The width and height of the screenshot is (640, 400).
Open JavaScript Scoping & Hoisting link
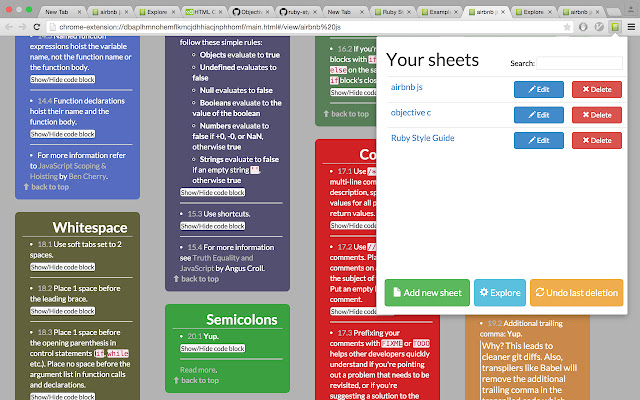[68, 171]
